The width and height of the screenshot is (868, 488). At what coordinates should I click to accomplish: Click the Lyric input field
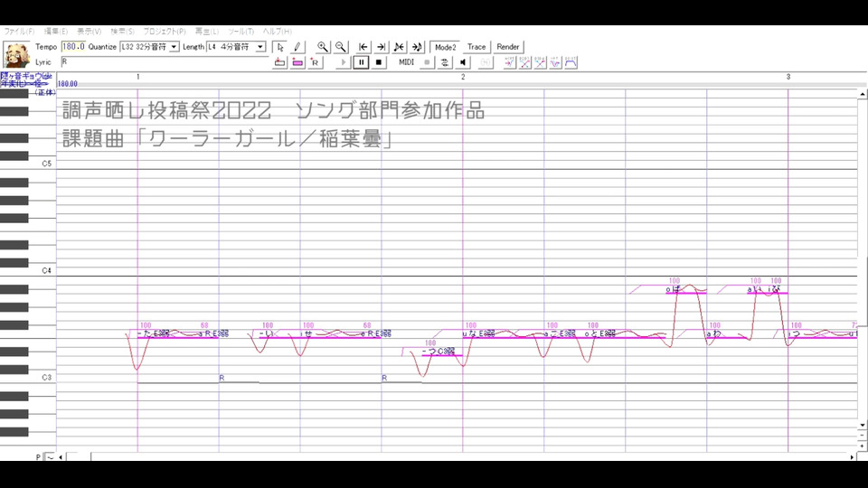coord(165,62)
